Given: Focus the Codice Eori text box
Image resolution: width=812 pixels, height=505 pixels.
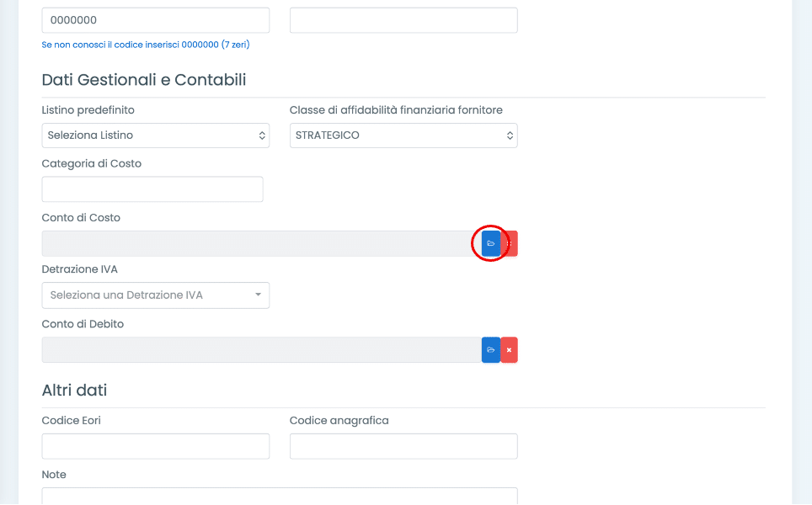Looking at the screenshot, I should click(155, 446).
